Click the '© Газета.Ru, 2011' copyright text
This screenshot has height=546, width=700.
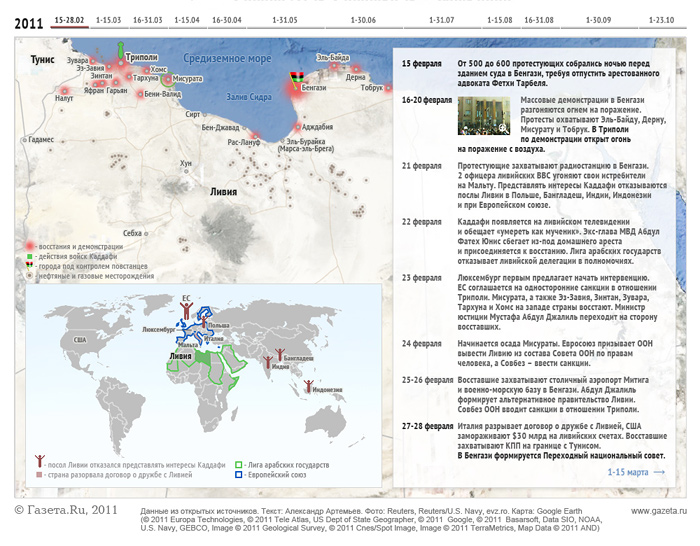coord(66,510)
